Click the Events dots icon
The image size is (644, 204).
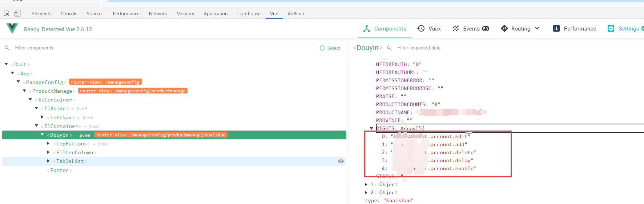pyautogui.click(x=456, y=28)
